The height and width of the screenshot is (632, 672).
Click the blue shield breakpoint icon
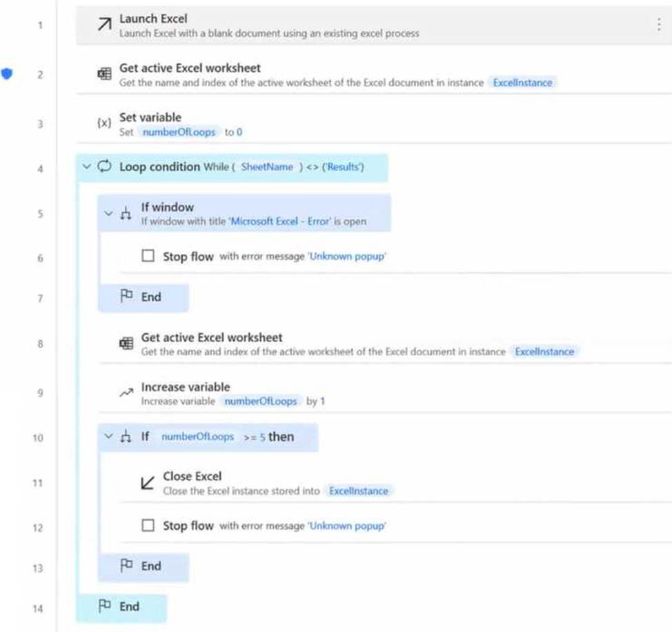tap(7, 74)
